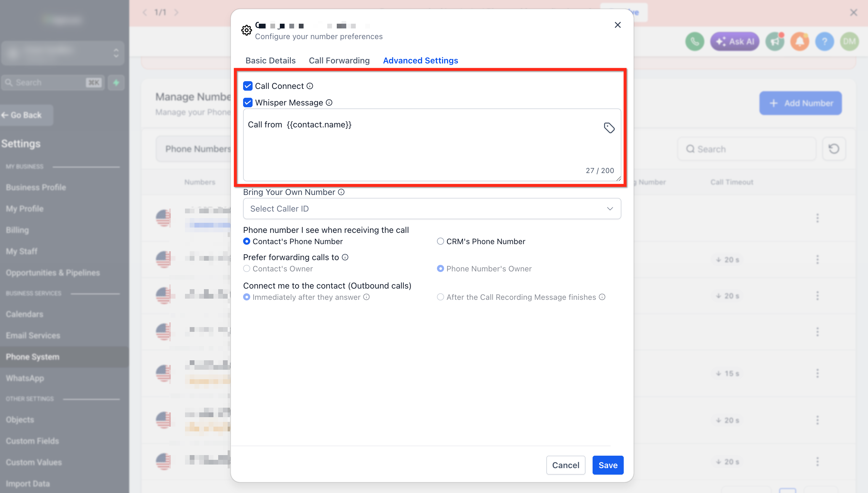Open the orange notifications bell icon
Screen dimensions: 868x493
[x=800, y=42]
